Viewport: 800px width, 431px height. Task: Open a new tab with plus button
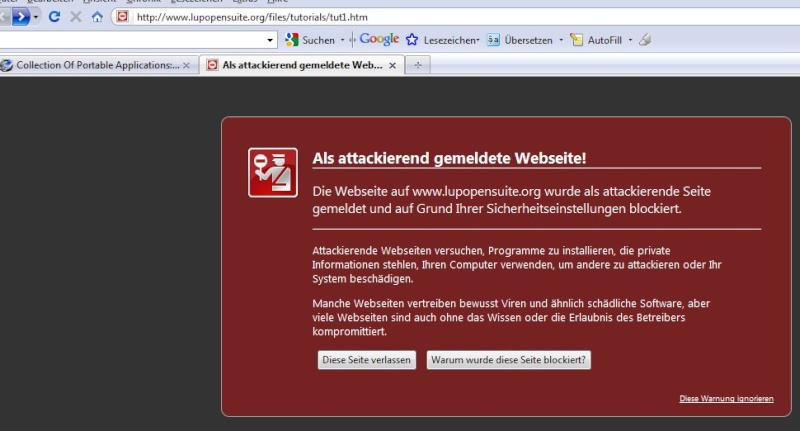pos(418,65)
